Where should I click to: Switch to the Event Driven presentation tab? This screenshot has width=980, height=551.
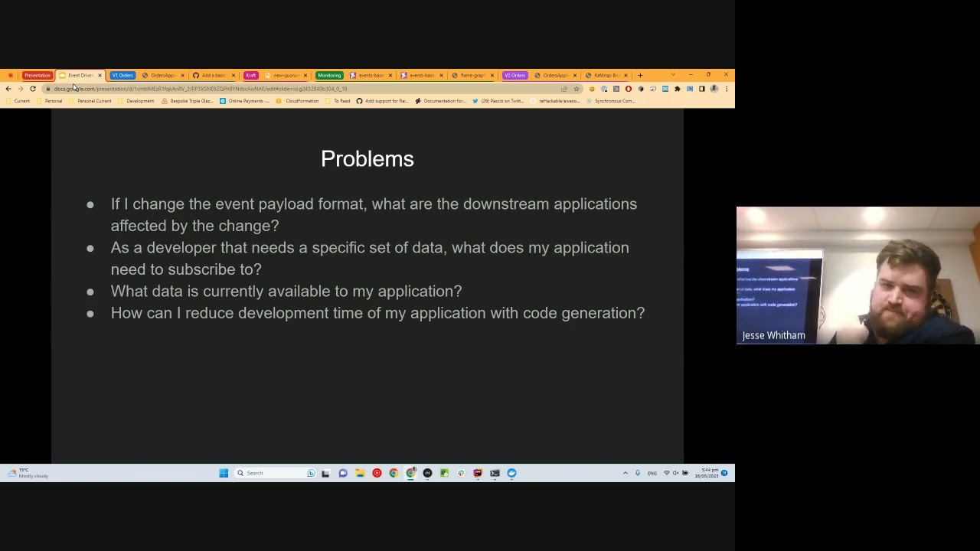click(80, 75)
